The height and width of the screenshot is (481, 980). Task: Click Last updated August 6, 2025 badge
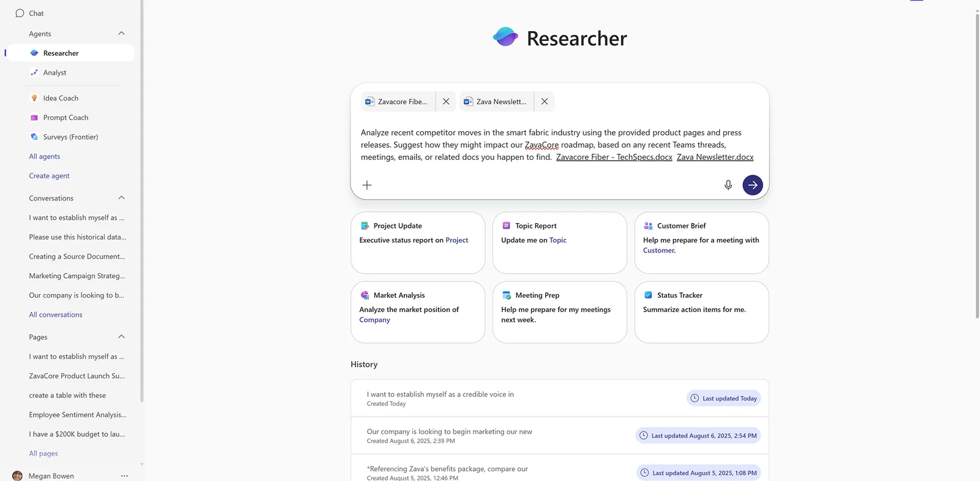point(698,436)
